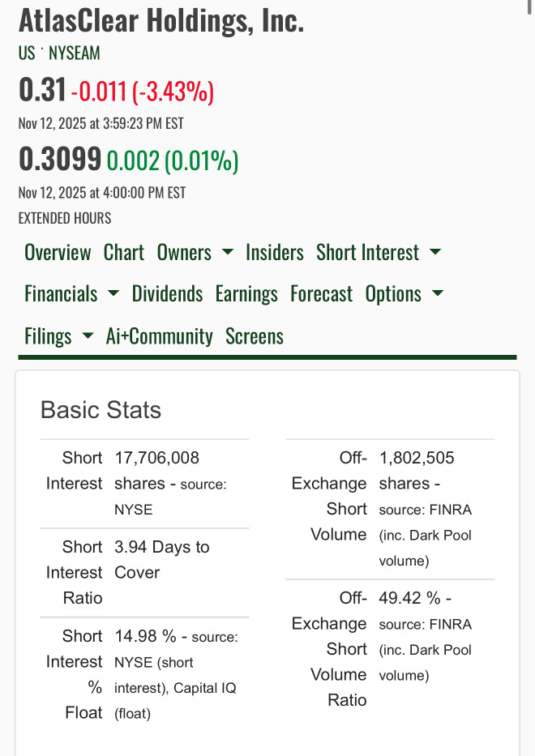Expand the Short Interest dropdown

[379, 252]
